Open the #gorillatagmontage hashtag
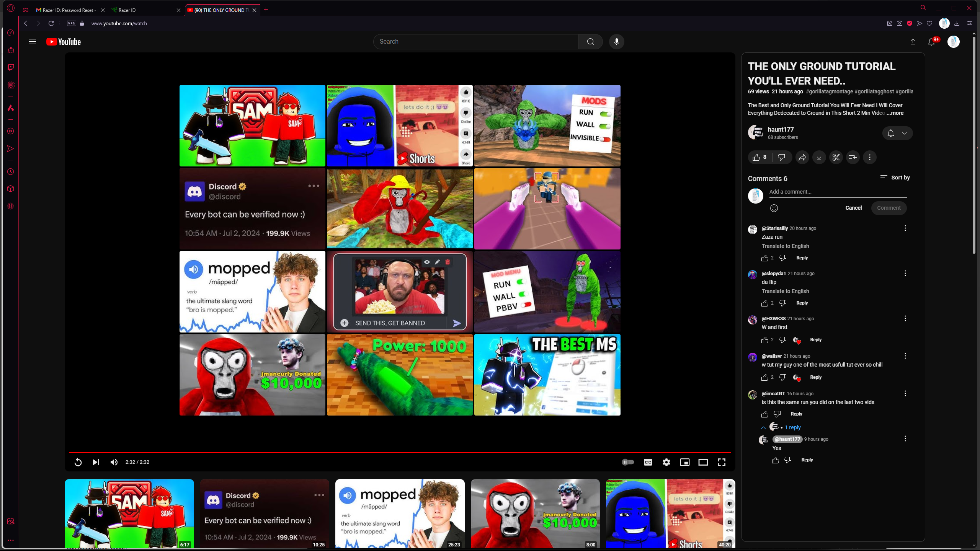 point(829,91)
